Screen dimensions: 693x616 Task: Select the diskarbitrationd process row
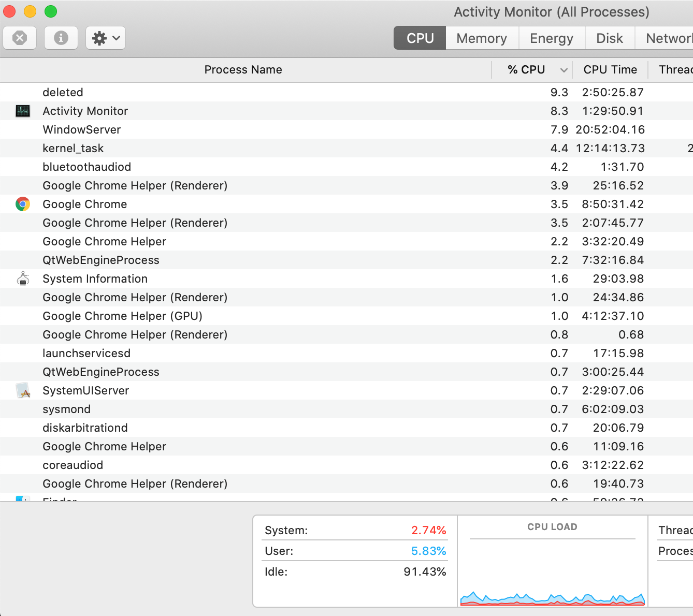pyautogui.click(x=347, y=428)
